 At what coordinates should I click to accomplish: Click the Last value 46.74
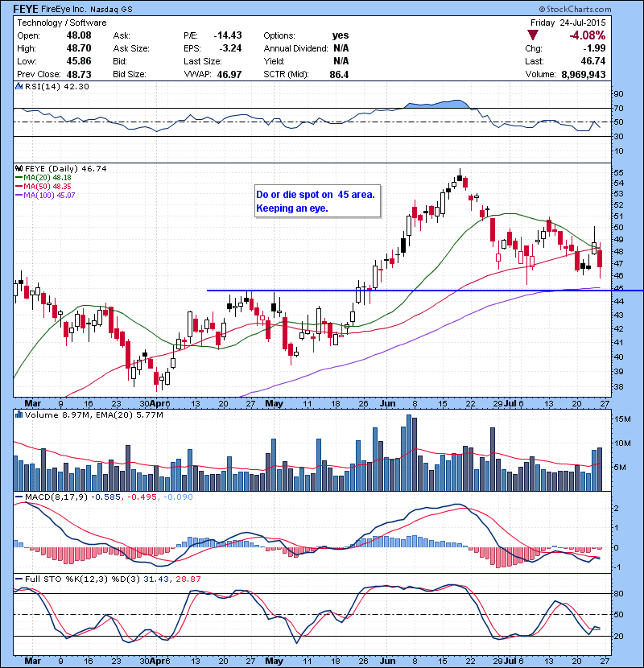click(592, 61)
